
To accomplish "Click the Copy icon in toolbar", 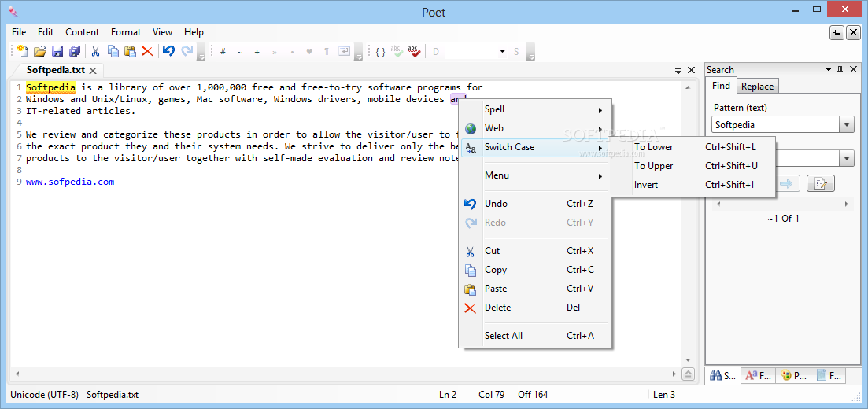I will point(113,51).
